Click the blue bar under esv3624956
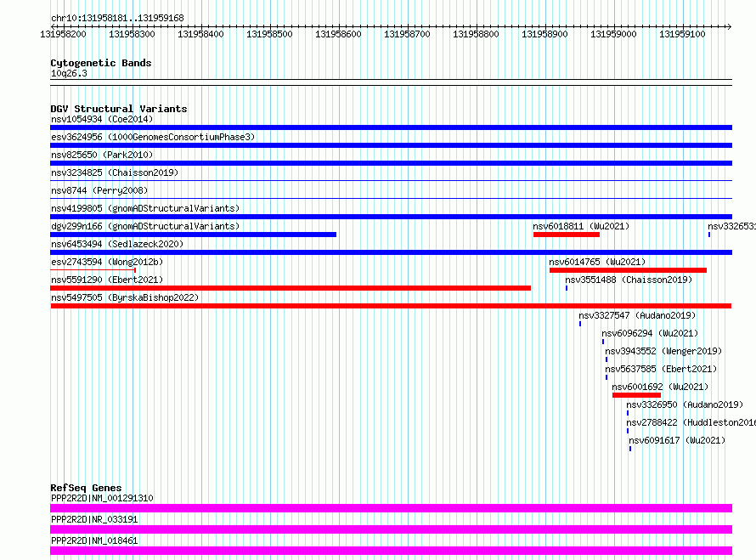This screenshot has height=560, width=756. tap(391, 145)
